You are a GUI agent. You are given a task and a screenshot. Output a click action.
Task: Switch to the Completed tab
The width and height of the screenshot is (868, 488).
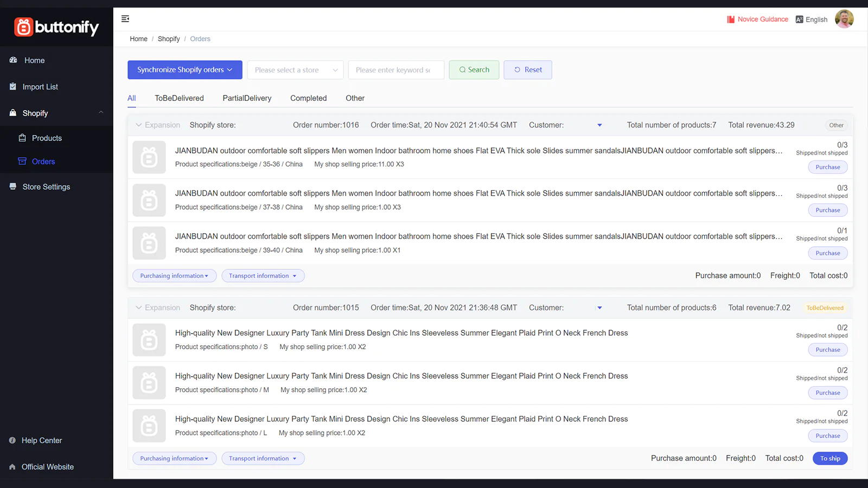(309, 98)
